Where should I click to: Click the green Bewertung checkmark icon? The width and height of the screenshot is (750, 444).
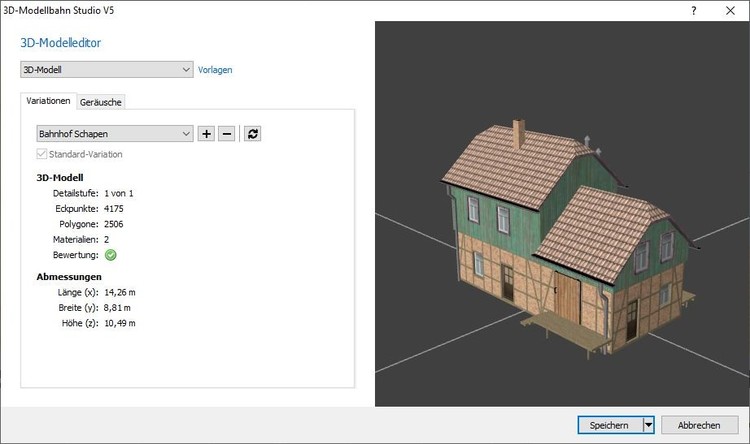(110, 255)
